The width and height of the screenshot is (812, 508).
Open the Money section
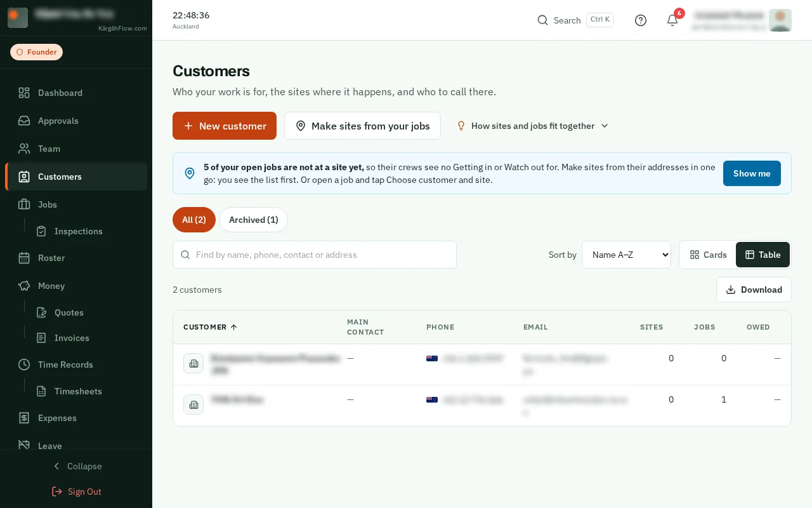point(76,286)
